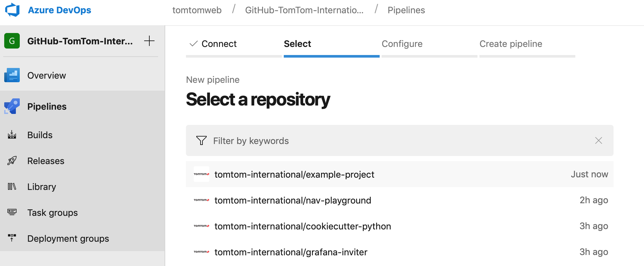Clear the filter with the X icon

[599, 140]
